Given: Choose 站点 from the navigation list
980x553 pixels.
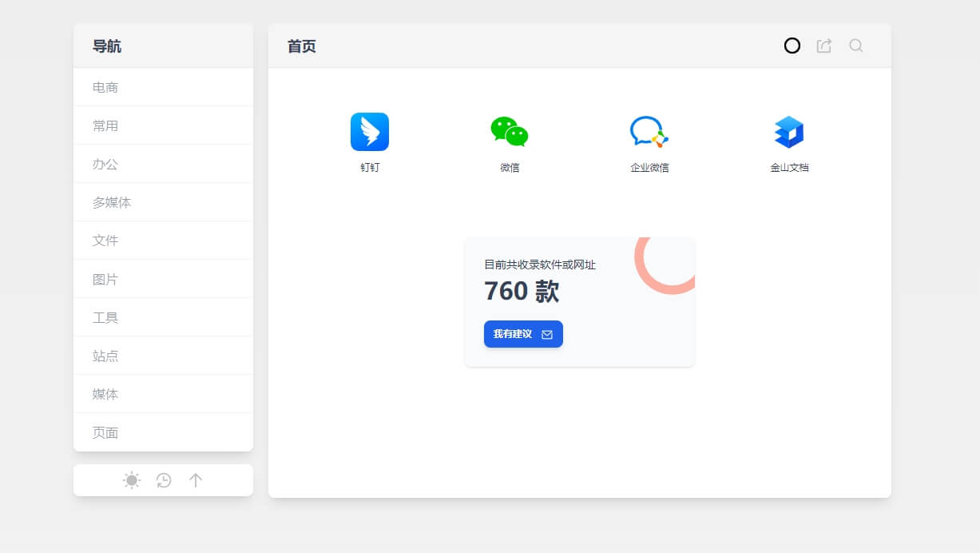Looking at the screenshot, I should pos(105,356).
